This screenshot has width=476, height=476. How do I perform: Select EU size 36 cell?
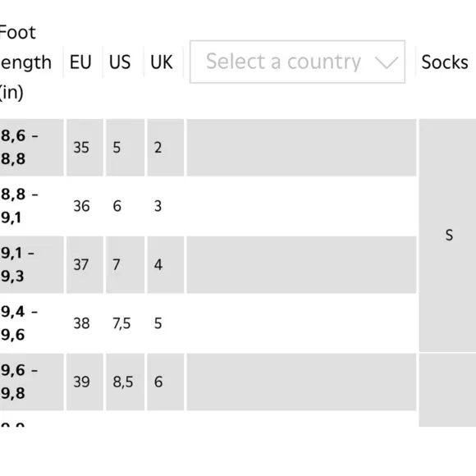pos(85,206)
